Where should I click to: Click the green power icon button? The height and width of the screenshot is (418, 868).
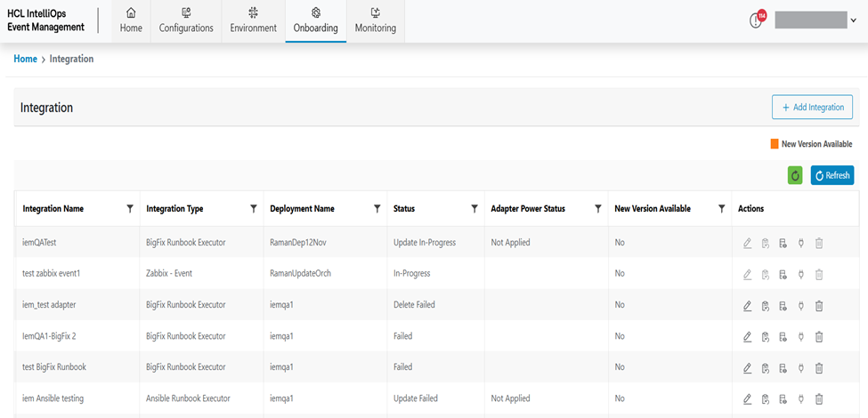click(795, 175)
